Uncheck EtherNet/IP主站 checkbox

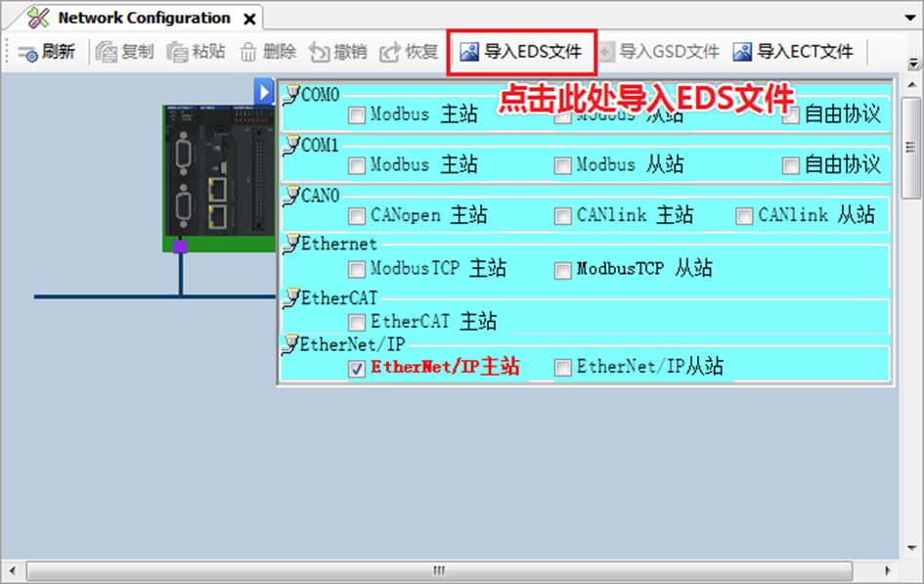pos(357,369)
